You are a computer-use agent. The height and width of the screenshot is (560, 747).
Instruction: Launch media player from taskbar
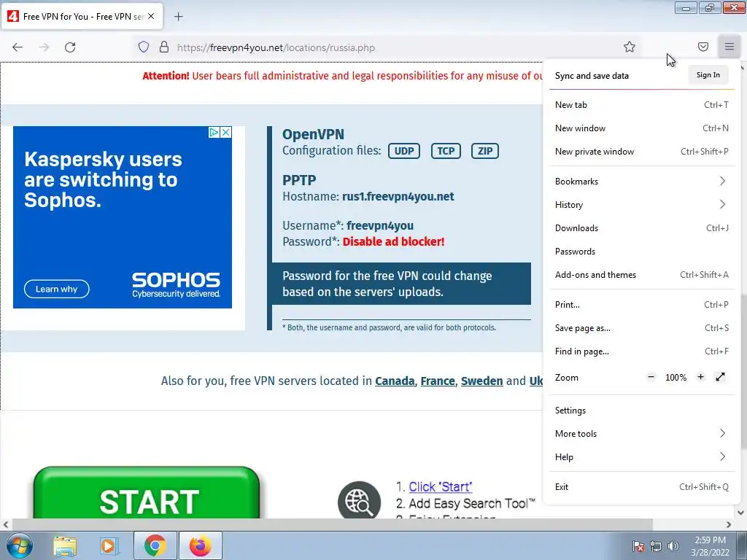[109, 546]
